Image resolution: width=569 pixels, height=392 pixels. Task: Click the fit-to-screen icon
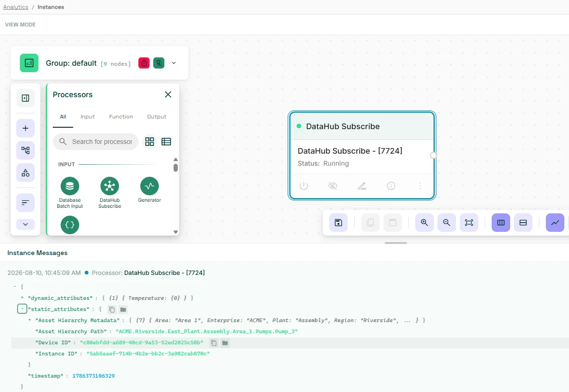469,223
